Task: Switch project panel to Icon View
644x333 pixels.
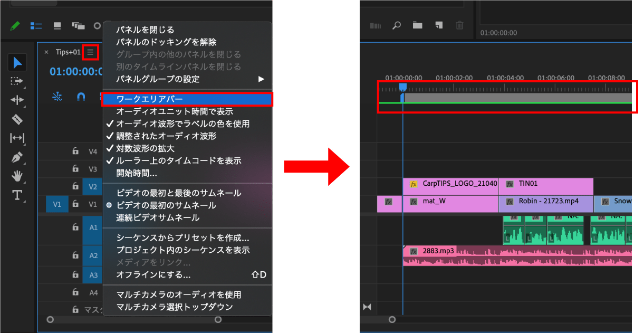Action: [57, 25]
